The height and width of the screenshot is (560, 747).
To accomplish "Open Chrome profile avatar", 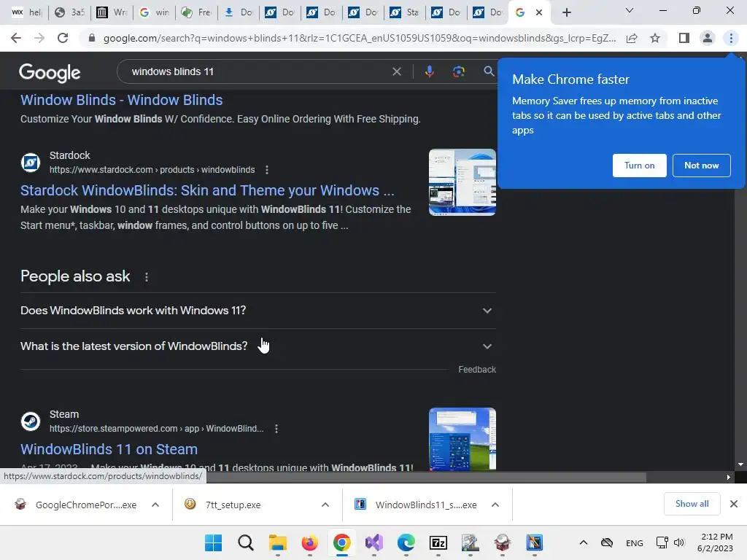I will [x=708, y=38].
